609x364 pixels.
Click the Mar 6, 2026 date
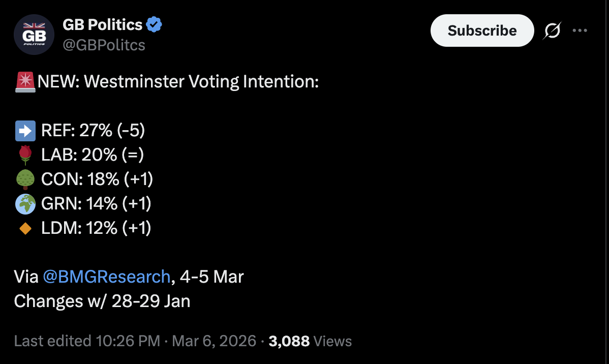tap(214, 341)
